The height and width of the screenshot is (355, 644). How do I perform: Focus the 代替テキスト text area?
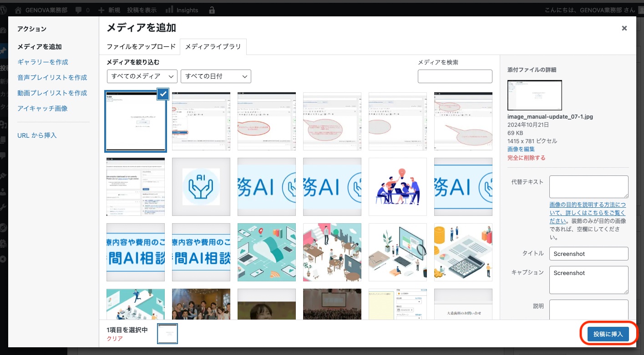(x=588, y=187)
